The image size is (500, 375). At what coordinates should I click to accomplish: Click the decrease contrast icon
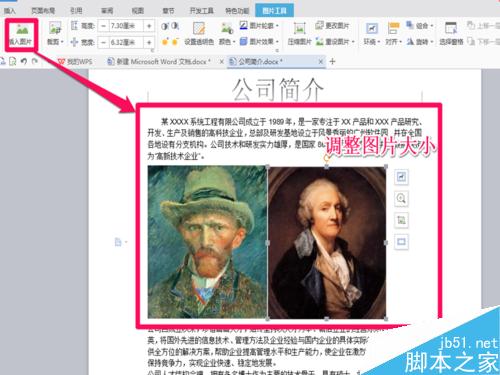175,26
